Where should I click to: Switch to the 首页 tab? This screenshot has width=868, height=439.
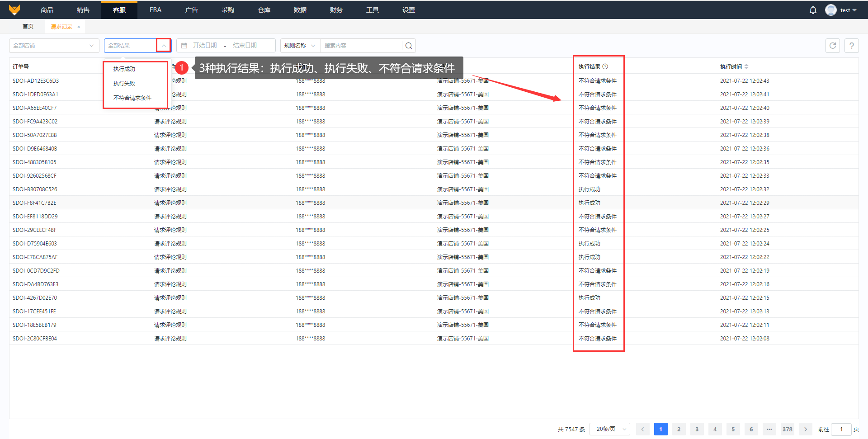28,27
